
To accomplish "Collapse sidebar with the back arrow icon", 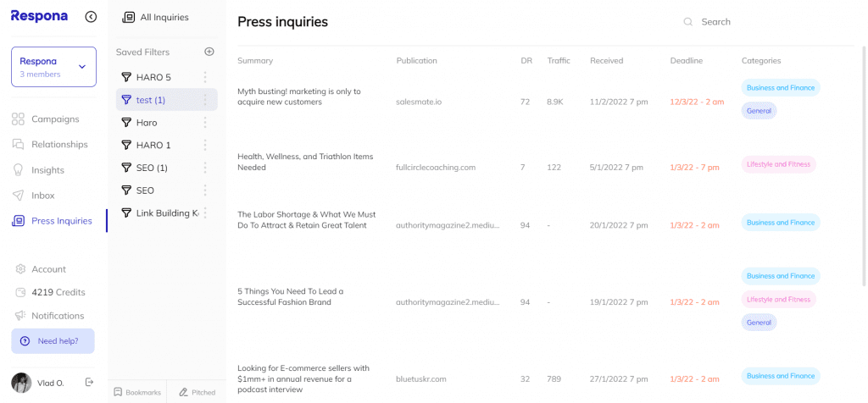I will (x=91, y=17).
